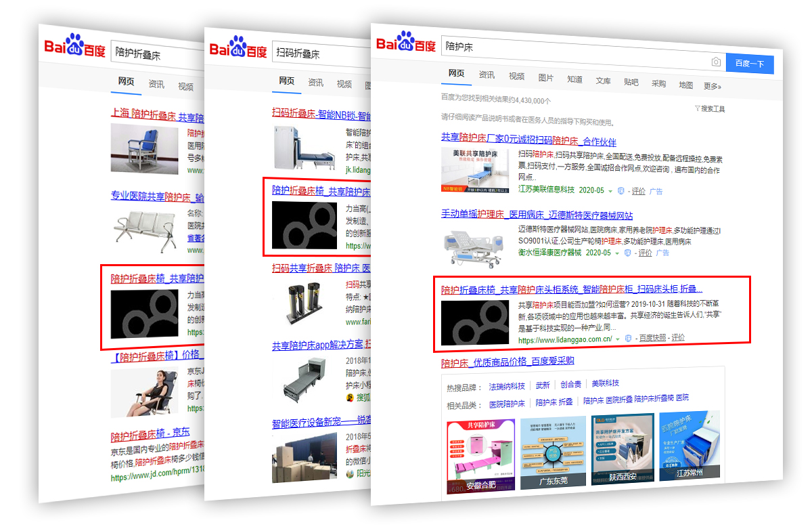Open 搜索工具 filter icon
Viewport: 812px width, 531px height.
click(x=697, y=108)
